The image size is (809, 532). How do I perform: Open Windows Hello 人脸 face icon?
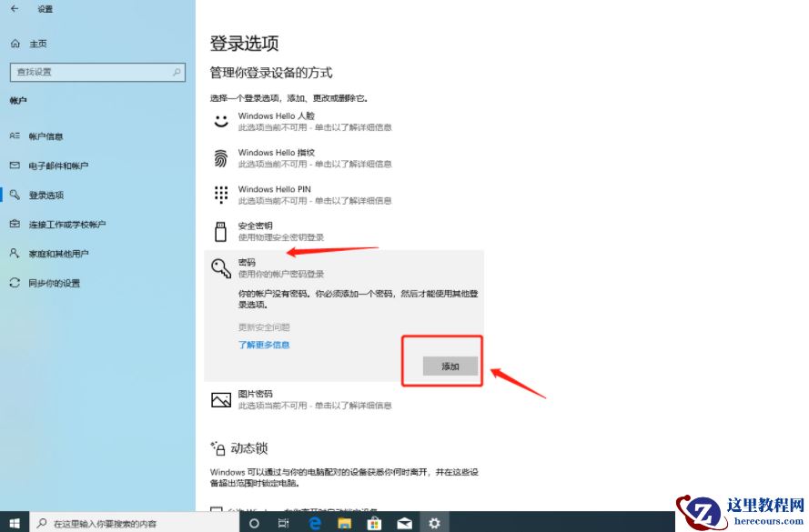pos(221,120)
